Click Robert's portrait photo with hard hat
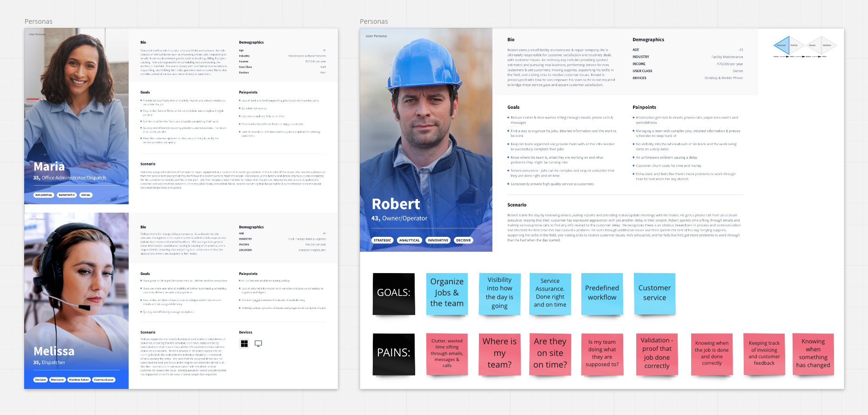868x415 pixels. [x=426, y=116]
